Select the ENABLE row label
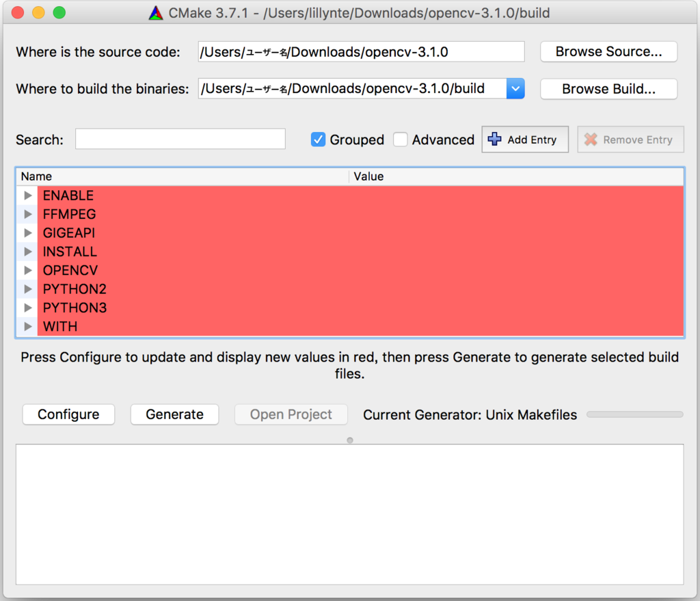 point(68,196)
